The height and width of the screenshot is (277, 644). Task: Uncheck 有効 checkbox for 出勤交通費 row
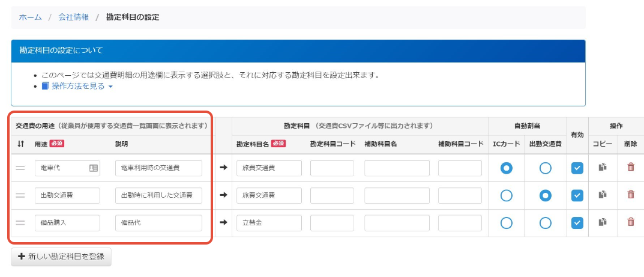click(x=577, y=195)
